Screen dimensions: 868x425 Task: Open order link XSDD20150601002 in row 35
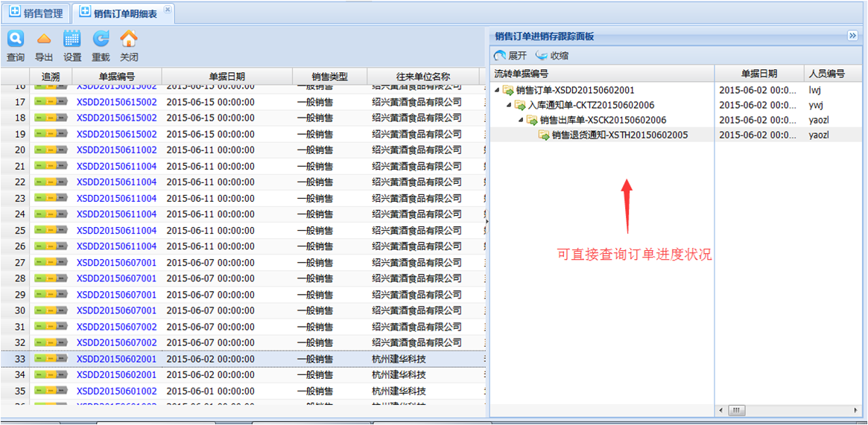pyautogui.click(x=117, y=391)
